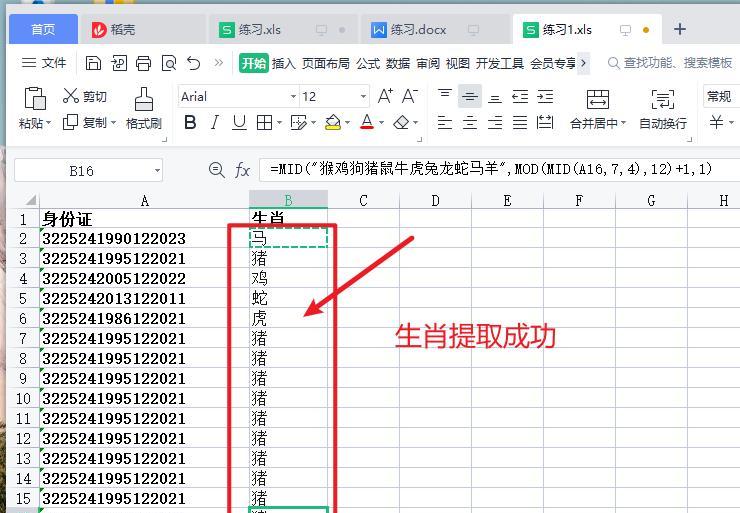The height and width of the screenshot is (513, 740).
Task: Switch to the 审阅 ribbon tab
Action: [428, 63]
